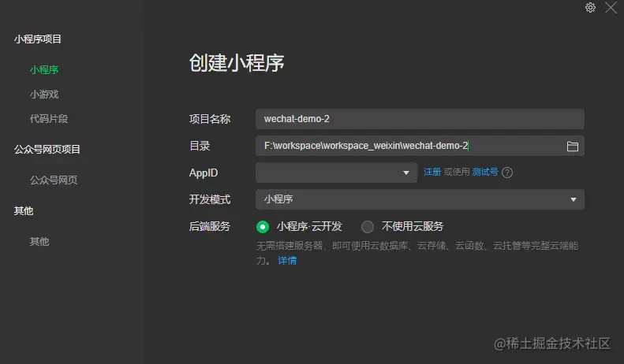
Task: Click the 开发模式 label
Action: (x=210, y=199)
